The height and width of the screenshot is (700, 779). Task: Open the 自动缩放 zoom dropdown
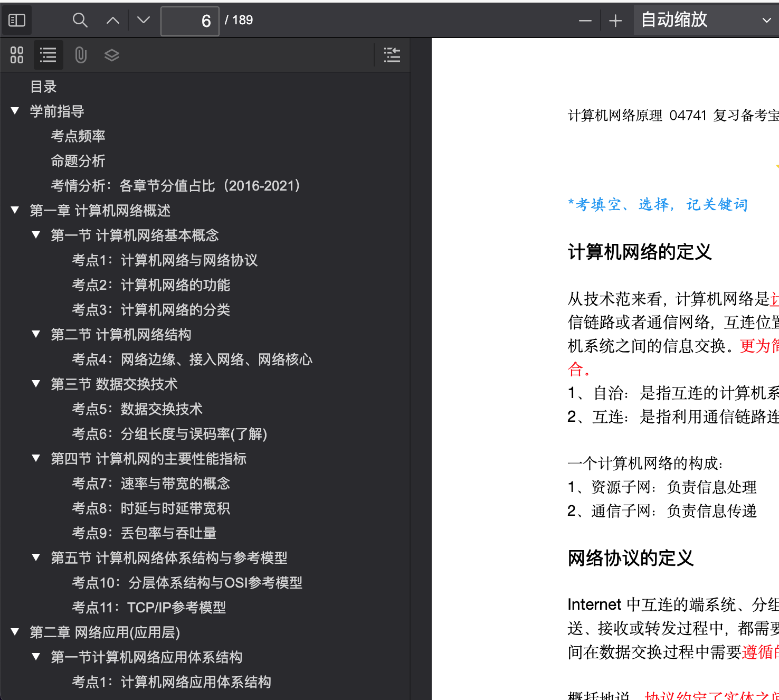click(x=706, y=20)
